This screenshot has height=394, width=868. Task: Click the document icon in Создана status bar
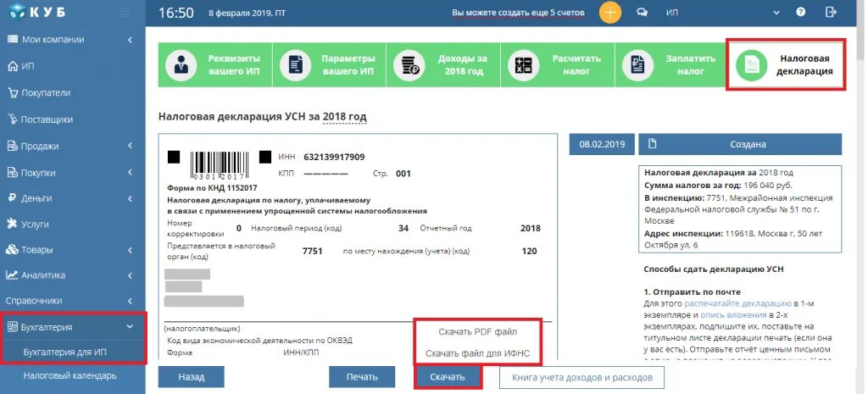point(652,144)
